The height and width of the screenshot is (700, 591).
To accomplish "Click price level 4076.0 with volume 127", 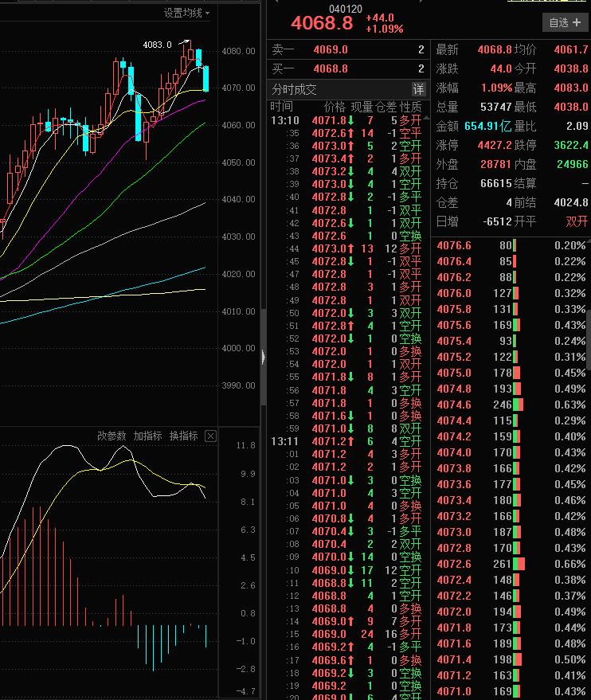I will [454, 293].
